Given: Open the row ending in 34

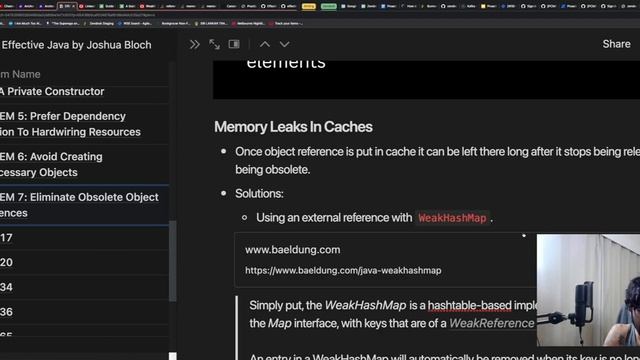Looking at the screenshot, I should pyautogui.click(x=84, y=287).
